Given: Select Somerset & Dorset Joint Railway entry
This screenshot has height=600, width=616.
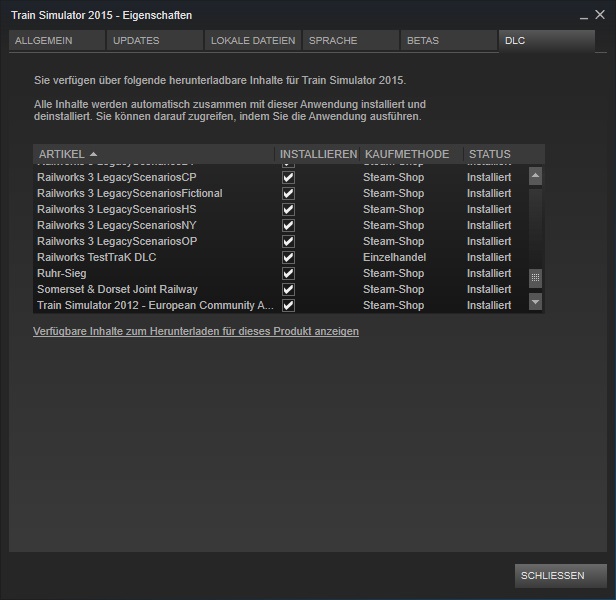Looking at the screenshot, I should point(280,290).
